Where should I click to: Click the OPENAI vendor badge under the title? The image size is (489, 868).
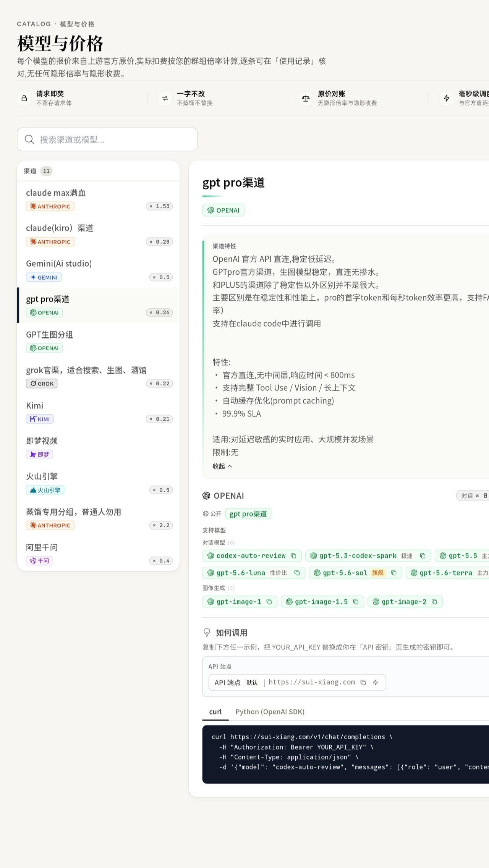223,210
